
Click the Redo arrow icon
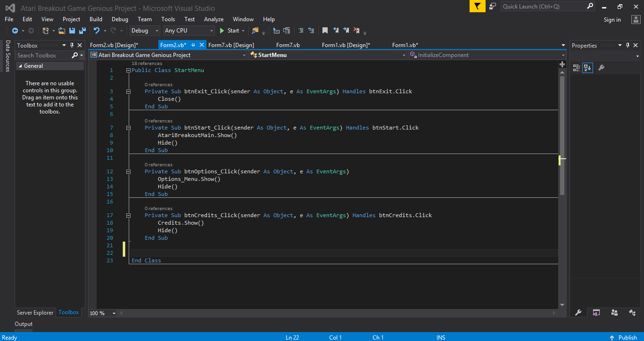pyautogui.click(x=113, y=31)
